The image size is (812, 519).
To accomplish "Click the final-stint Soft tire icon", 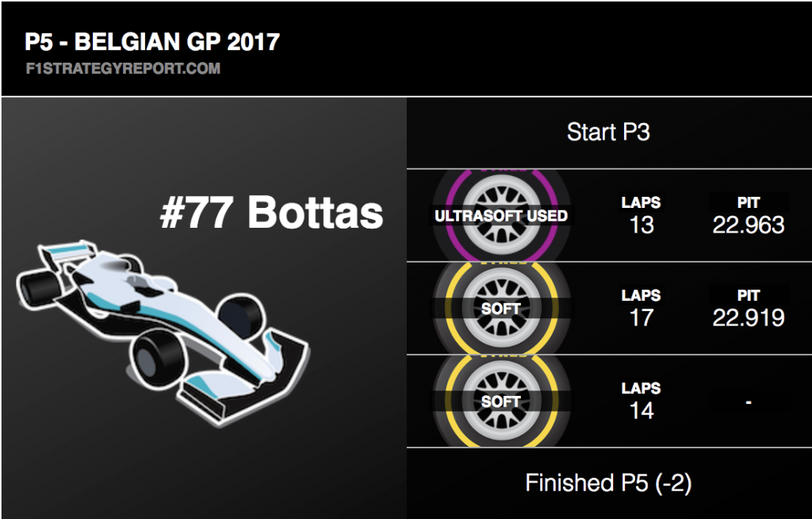I will [x=501, y=402].
